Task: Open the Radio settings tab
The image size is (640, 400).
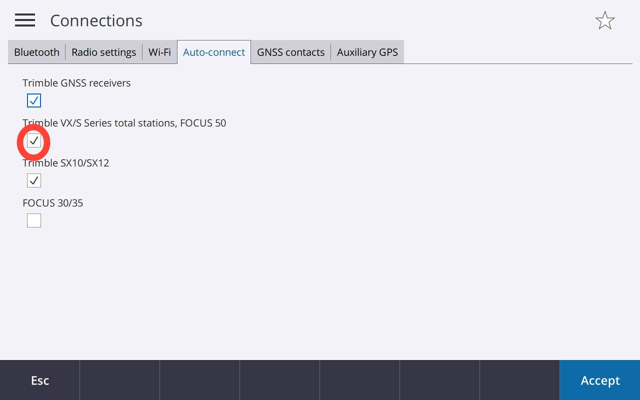Action: click(x=104, y=52)
